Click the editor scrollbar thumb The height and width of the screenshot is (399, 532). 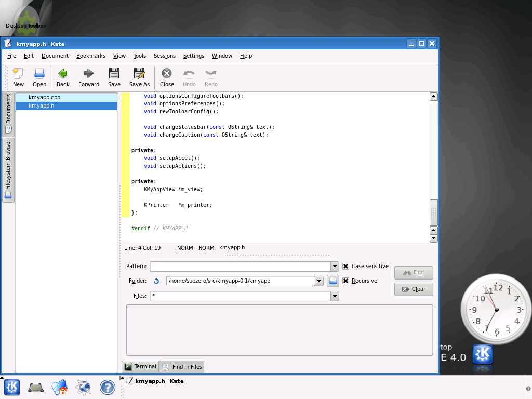(433, 212)
